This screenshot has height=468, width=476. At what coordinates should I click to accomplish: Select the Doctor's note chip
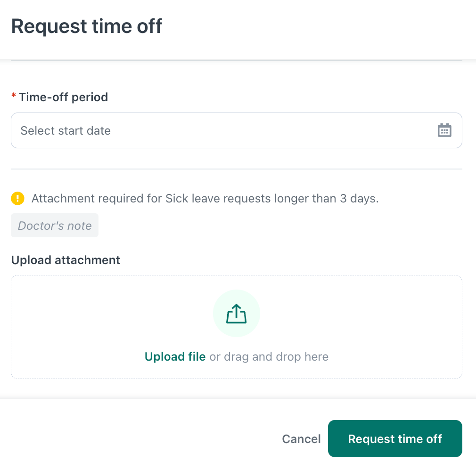pos(54,225)
